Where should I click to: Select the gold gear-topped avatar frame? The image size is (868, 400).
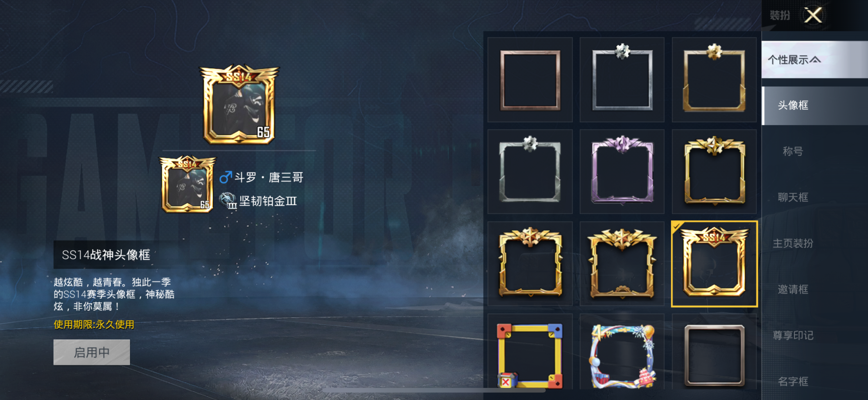[x=714, y=80]
